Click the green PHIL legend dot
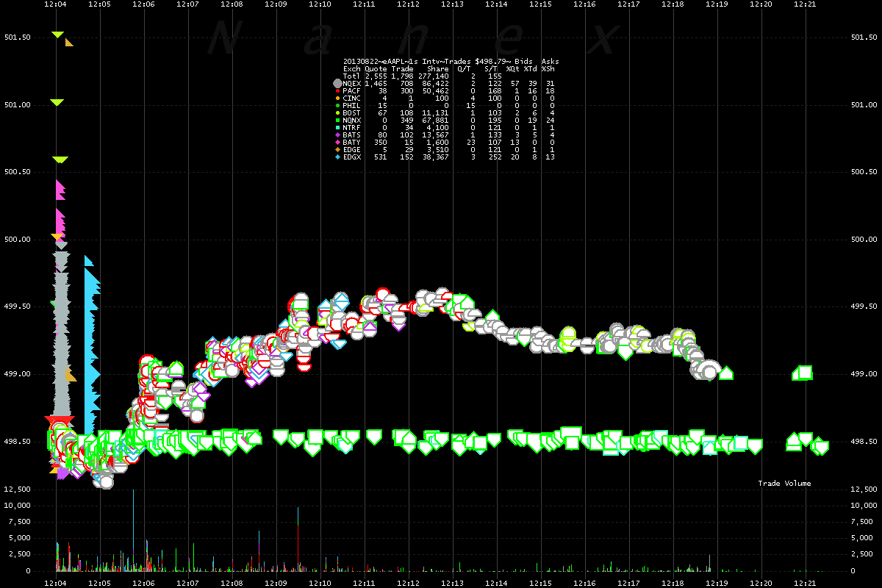Image resolution: width=882 pixels, height=588 pixels. tap(337, 105)
